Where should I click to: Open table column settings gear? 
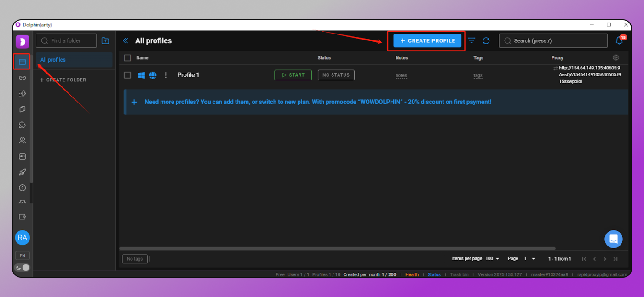pos(616,57)
